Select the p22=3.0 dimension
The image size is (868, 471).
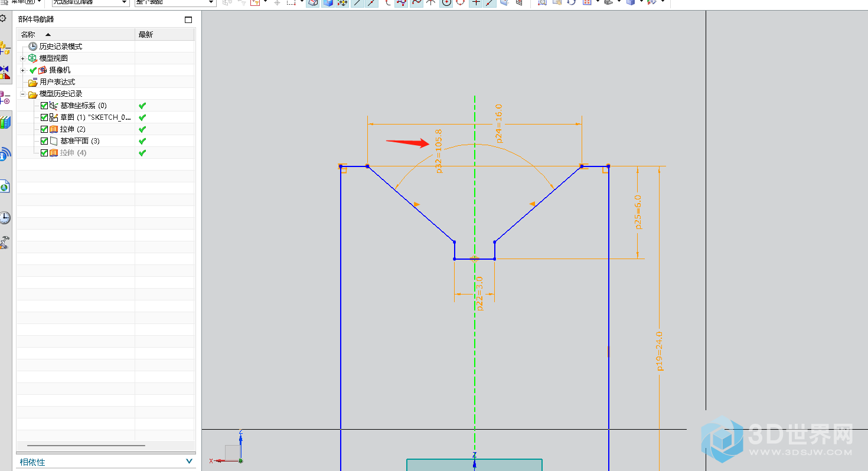pos(479,293)
